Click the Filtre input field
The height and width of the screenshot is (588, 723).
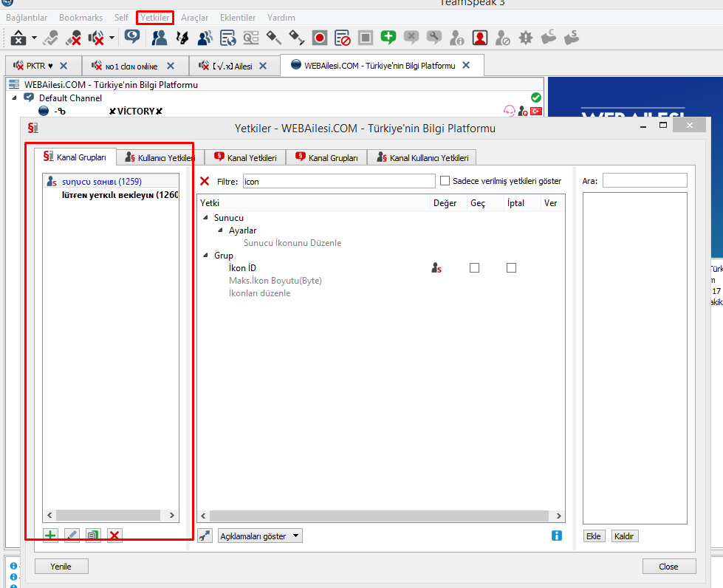pyautogui.click(x=339, y=181)
